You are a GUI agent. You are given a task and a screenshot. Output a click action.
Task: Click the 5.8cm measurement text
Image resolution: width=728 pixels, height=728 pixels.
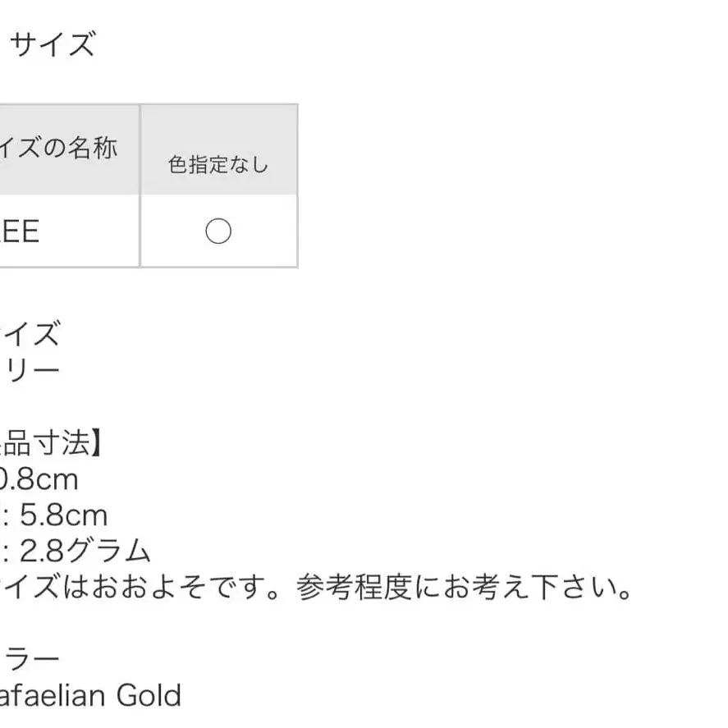tap(64, 515)
